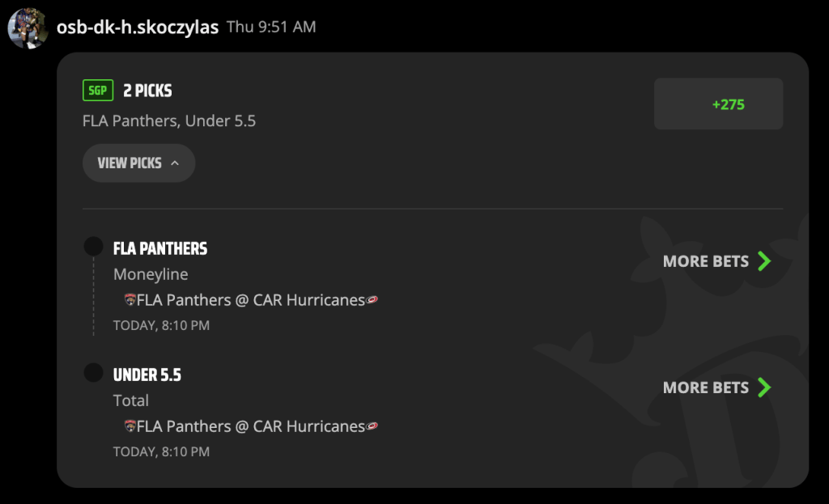829x504 pixels.
Task: Click green arrow beside first More Bets
Action: click(x=764, y=261)
